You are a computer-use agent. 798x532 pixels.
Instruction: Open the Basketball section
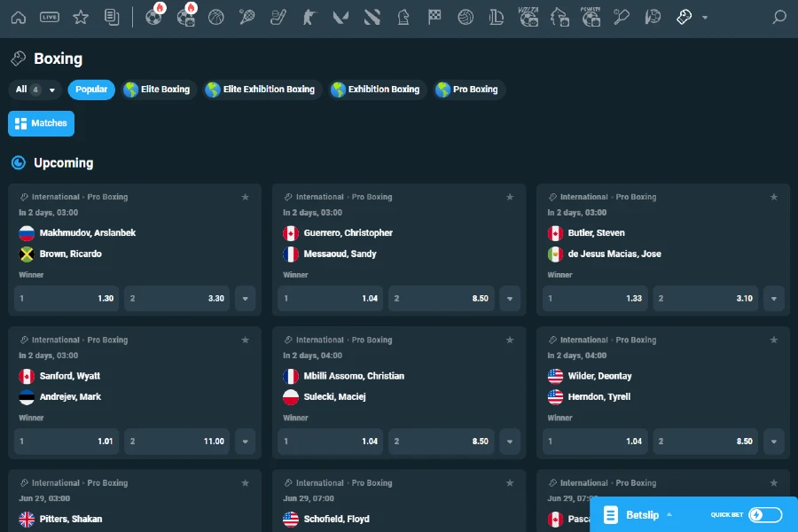216,16
